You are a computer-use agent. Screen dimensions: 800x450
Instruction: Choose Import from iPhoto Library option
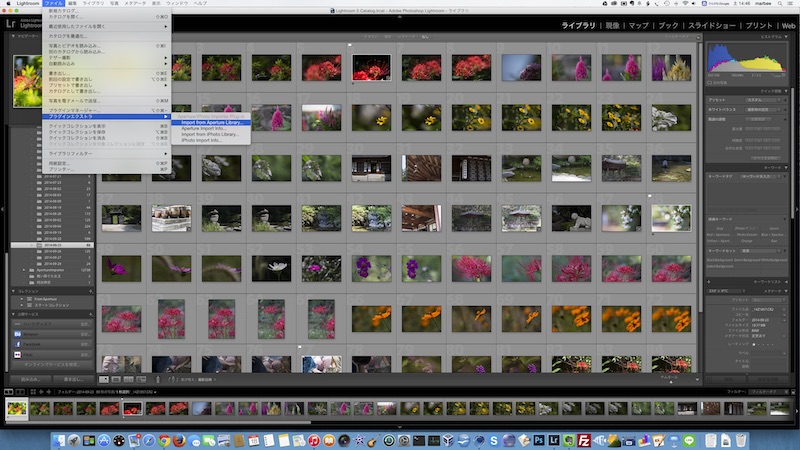point(209,134)
